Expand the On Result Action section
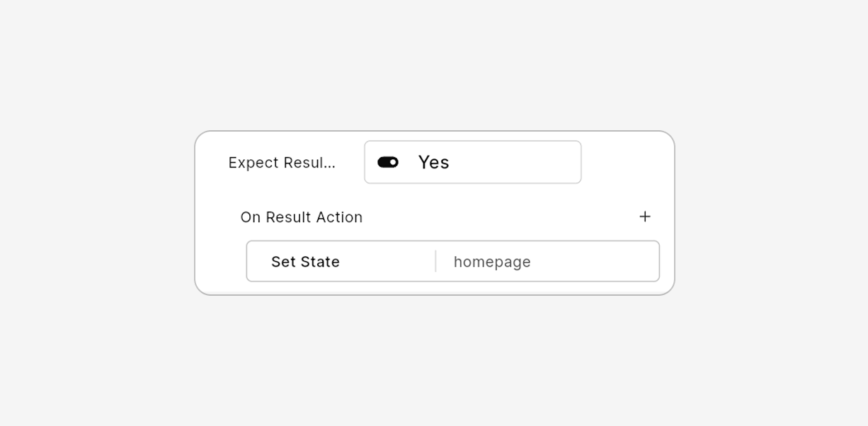 302,217
